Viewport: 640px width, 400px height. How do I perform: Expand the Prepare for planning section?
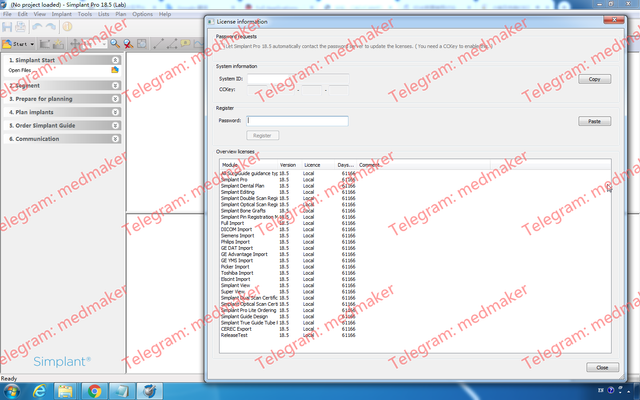click(115, 99)
